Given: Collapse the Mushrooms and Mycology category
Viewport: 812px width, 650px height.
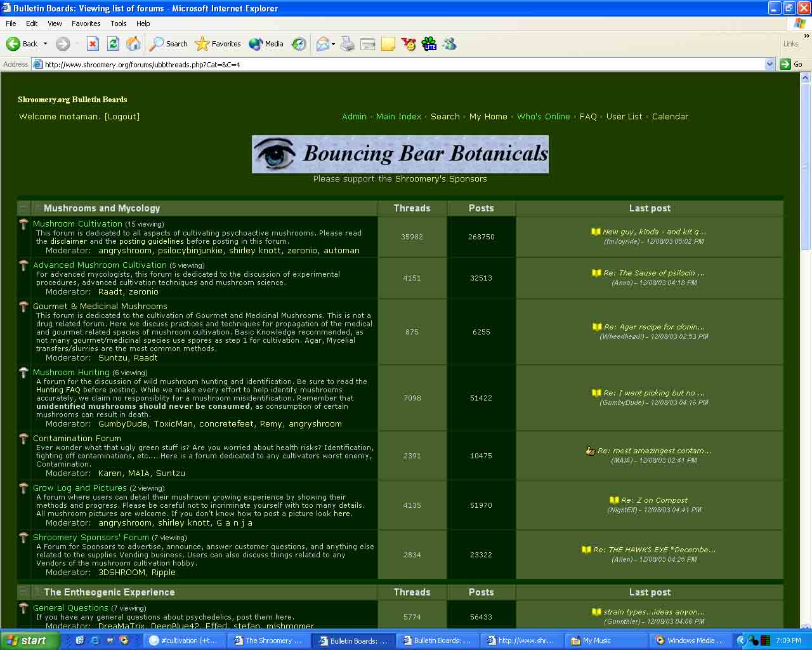Looking at the screenshot, I should pyautogui.click(x=23, y=208).
